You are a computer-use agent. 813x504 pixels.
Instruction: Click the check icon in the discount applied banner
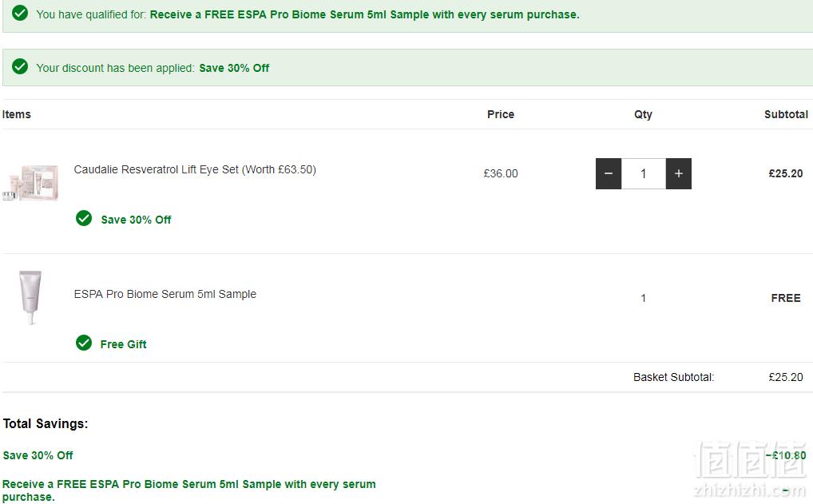[20, 66]
